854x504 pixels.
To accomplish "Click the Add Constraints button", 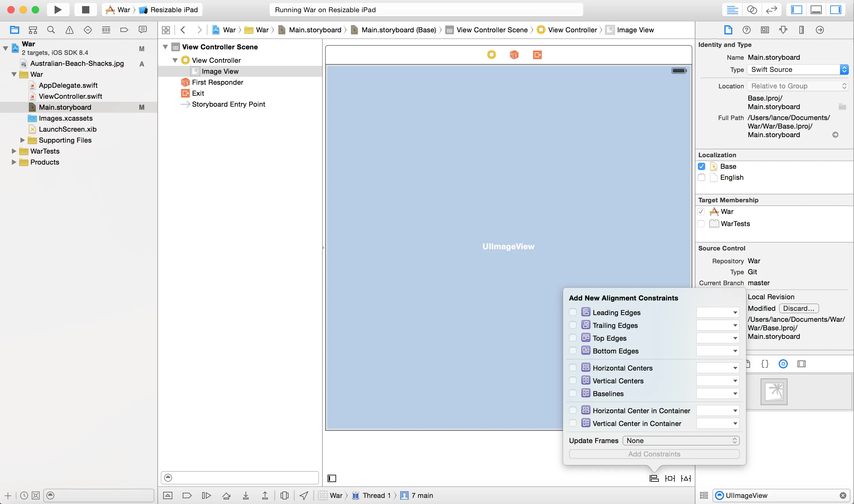I will coord(654,454).
